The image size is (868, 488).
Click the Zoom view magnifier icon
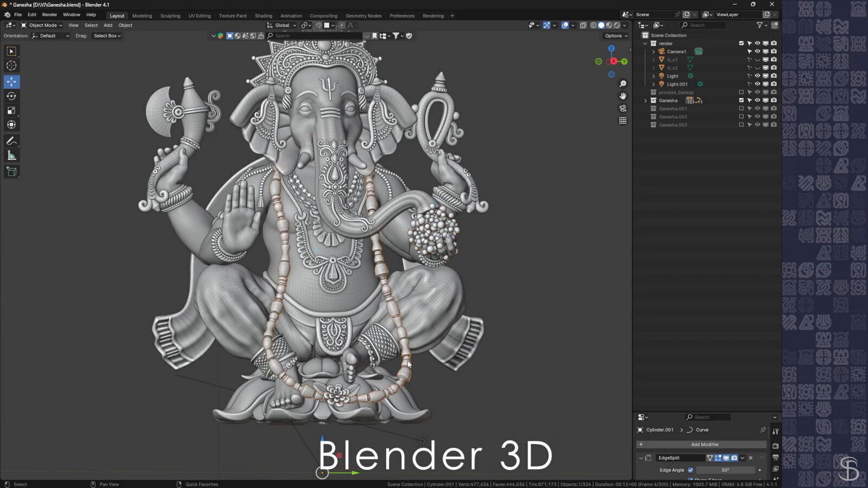point(623,84)
